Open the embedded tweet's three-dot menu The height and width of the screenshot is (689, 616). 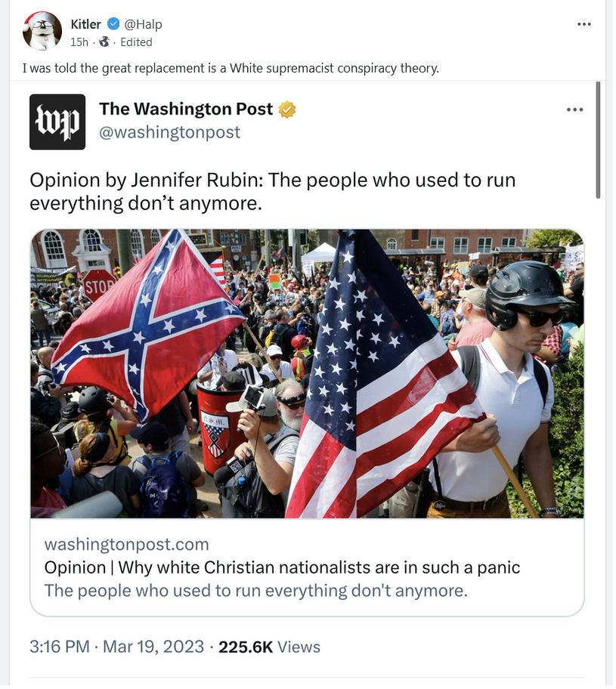[574, 110]
